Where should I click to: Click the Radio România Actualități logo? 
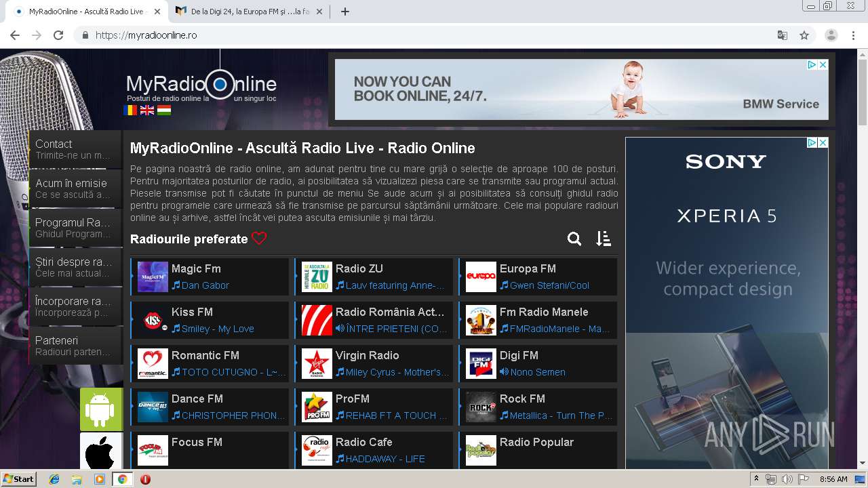317,320
